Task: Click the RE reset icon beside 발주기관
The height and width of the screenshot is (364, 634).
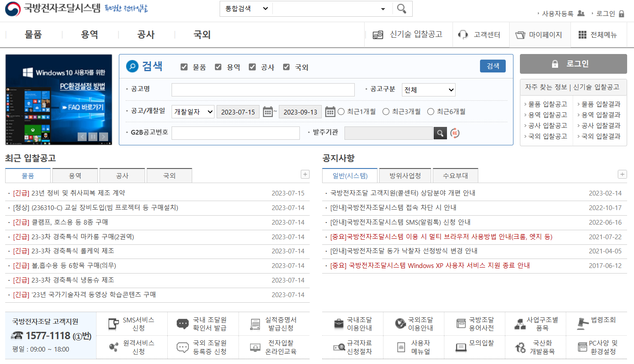Action: (455, 133)
